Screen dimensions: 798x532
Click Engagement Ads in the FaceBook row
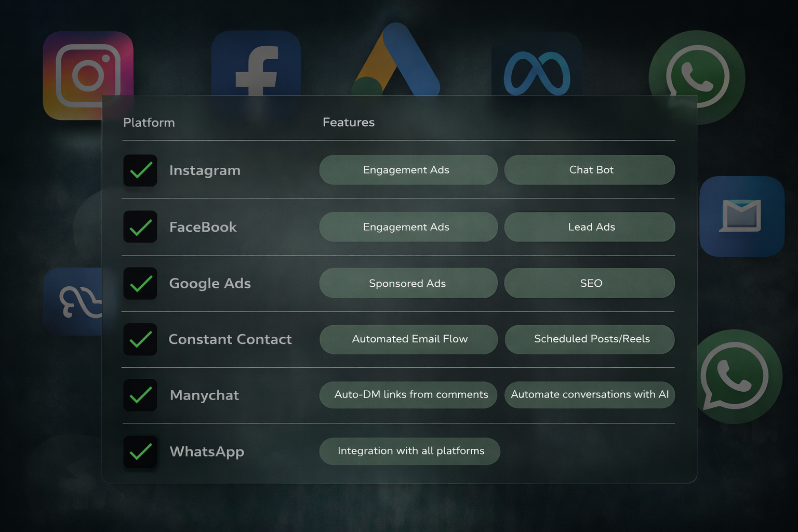pyautogui.click(x=408, y=227)
